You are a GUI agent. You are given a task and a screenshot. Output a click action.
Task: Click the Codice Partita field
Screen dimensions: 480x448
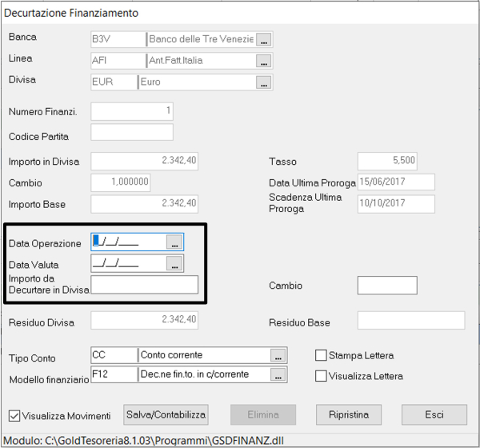point(132,132)
